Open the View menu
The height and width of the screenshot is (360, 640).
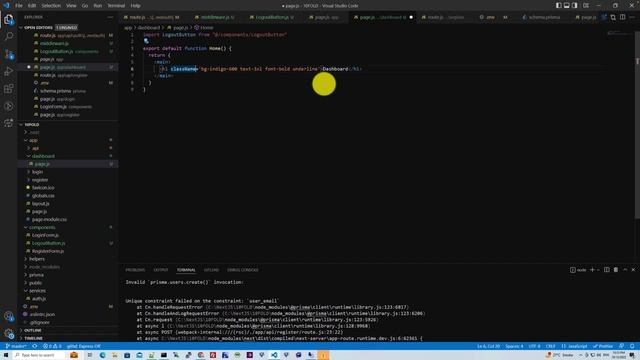(x=71, y=6)
